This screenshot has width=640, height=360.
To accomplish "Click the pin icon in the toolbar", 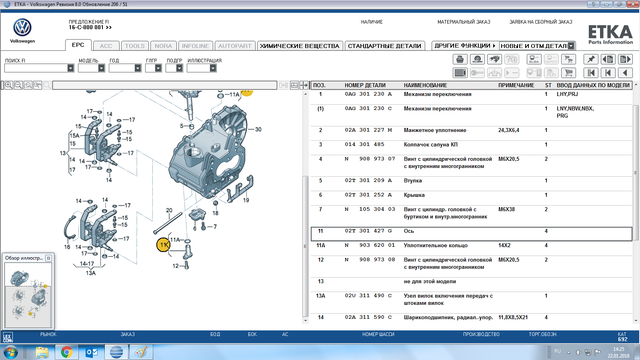I will [591, 60].
